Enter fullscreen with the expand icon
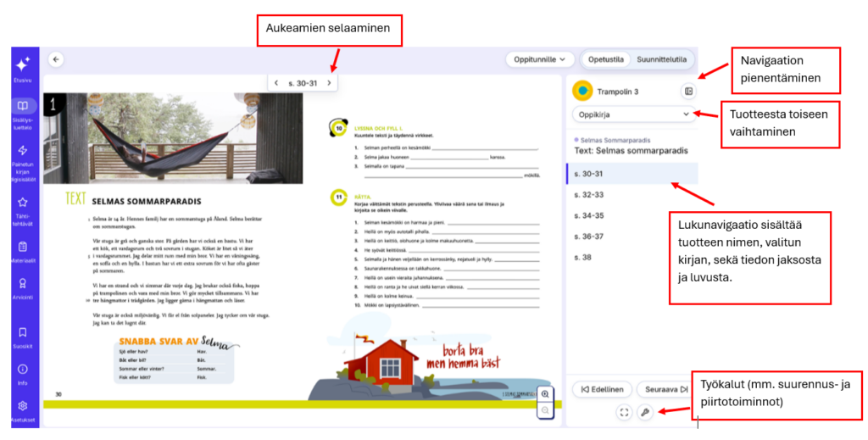868x440 pixels. pyautogui.click(x=624, y=413)
